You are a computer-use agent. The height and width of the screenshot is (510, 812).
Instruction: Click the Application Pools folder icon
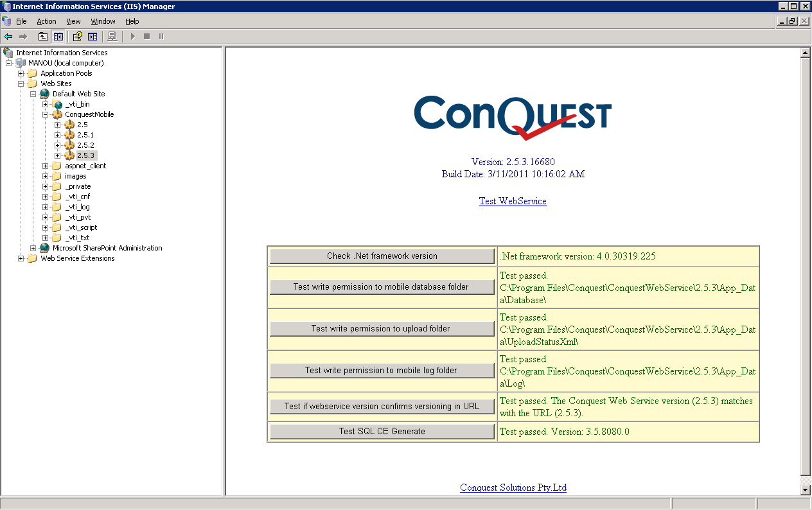pyautogui.click(x=33, y=73)
